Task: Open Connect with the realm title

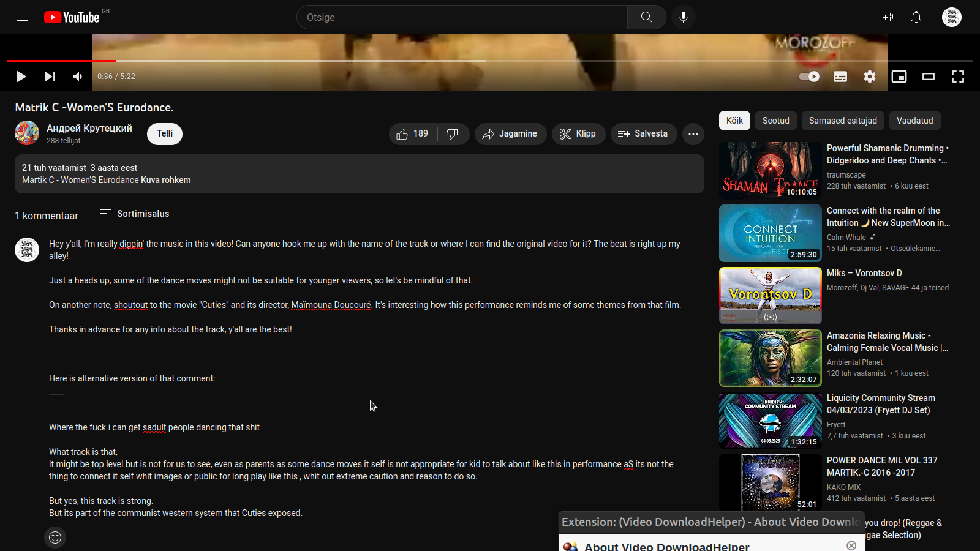Action: pos(888,217)
